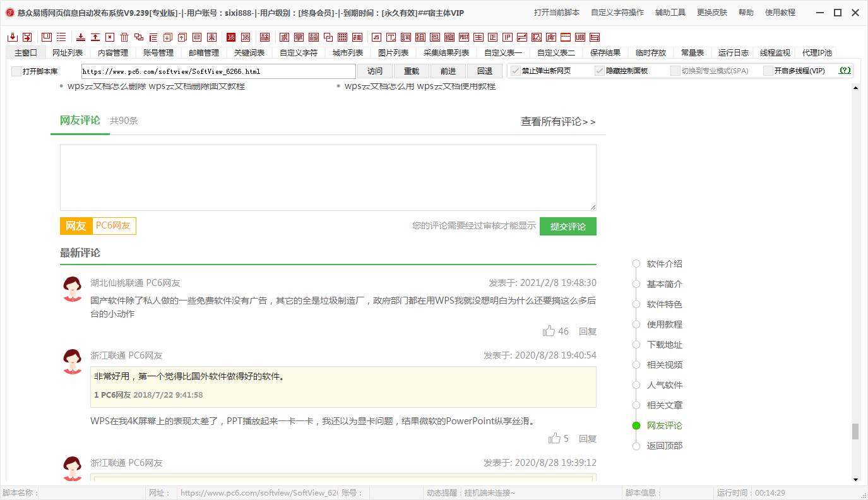Click the browser window toolbar icon
Screen dimensions: 868x500
566,37
